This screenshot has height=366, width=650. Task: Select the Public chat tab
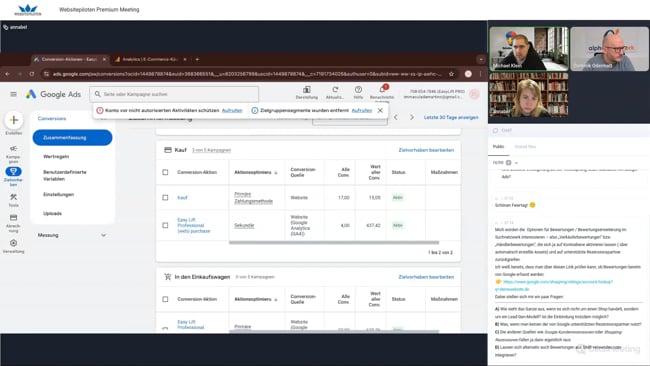tap(498, 146)
